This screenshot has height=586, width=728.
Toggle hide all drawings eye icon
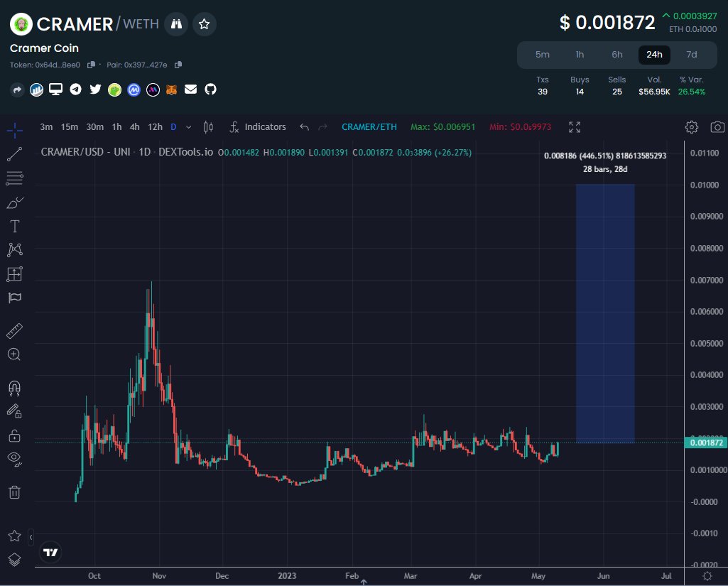[14, 459]
